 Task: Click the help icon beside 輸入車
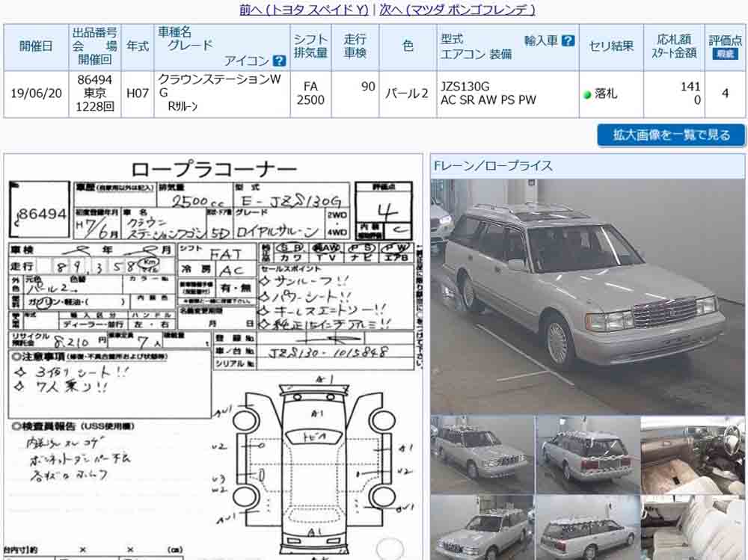pos(568,40)
